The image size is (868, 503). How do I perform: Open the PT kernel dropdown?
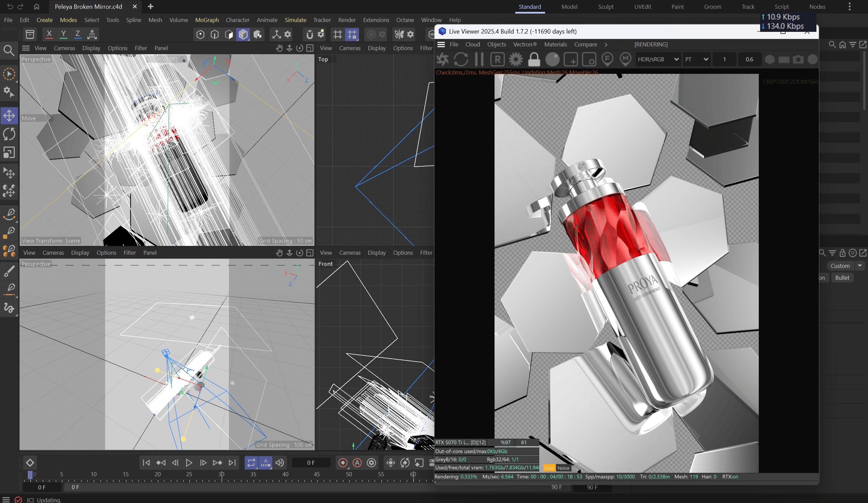(696, 59)
